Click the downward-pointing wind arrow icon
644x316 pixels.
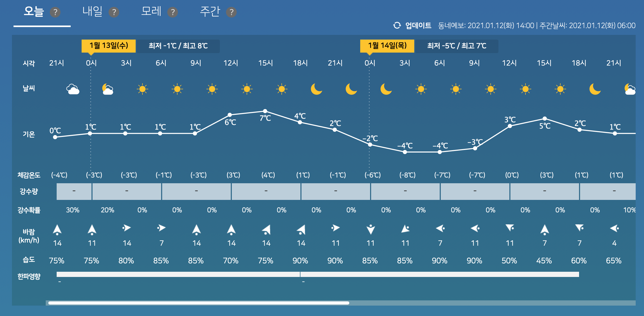(x=371, y=229)
